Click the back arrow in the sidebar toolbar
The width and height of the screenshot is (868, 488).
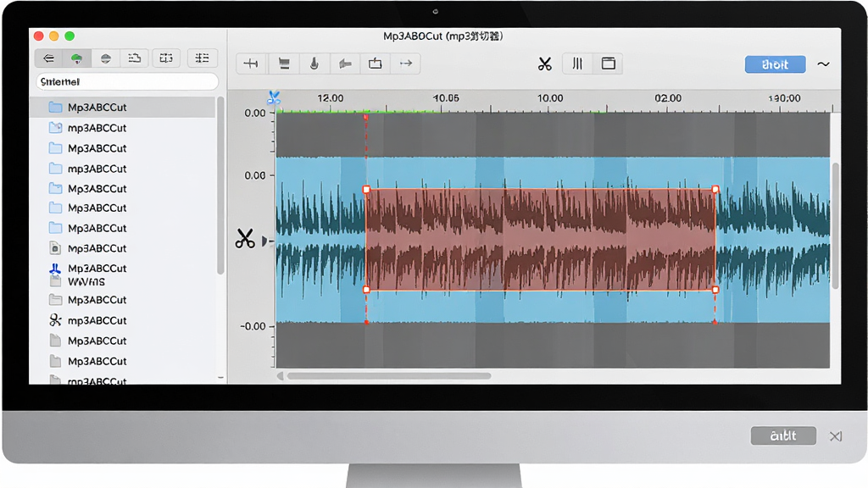[48, 58]
